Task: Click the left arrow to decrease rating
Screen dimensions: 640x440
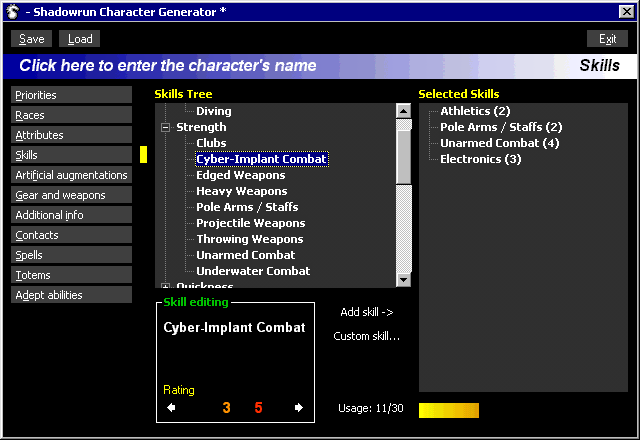Action: (x=171, y=408)
